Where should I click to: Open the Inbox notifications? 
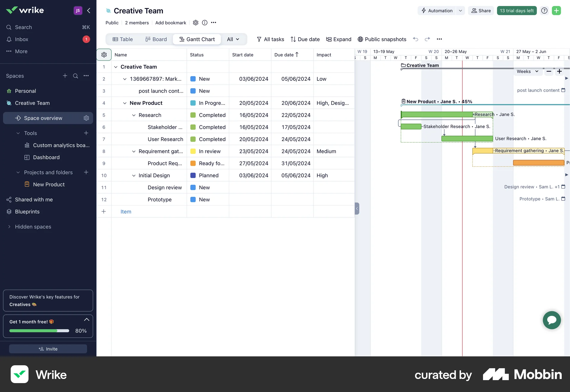21,39
